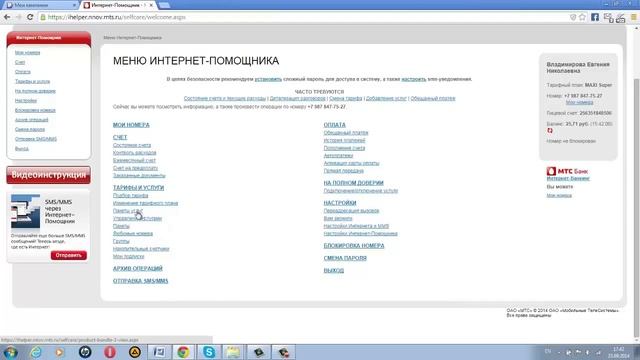This screenshot has height=360, width=640.
Task: Go back with the browser back arrow
Action: point(7,17)
